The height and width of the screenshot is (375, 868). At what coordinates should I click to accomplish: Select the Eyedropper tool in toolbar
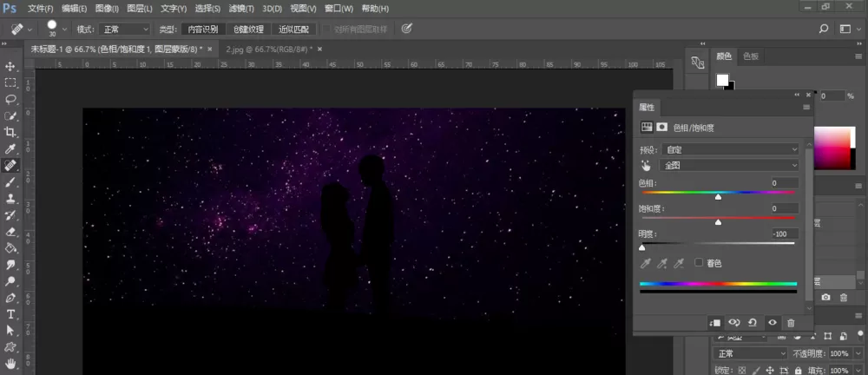coord(10,149)
